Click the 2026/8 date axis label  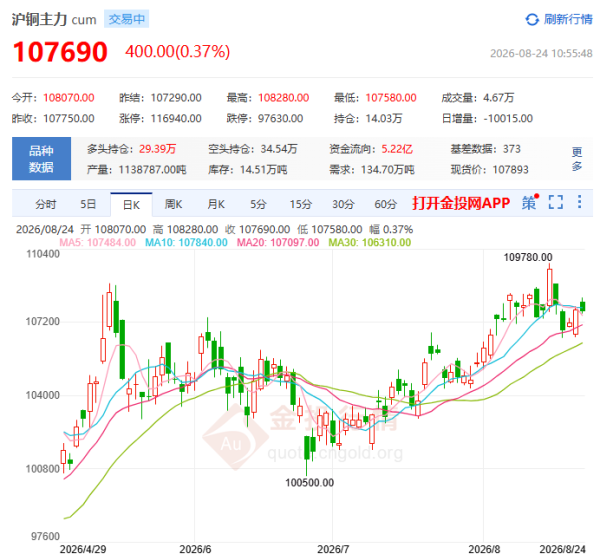coord(484,549)
